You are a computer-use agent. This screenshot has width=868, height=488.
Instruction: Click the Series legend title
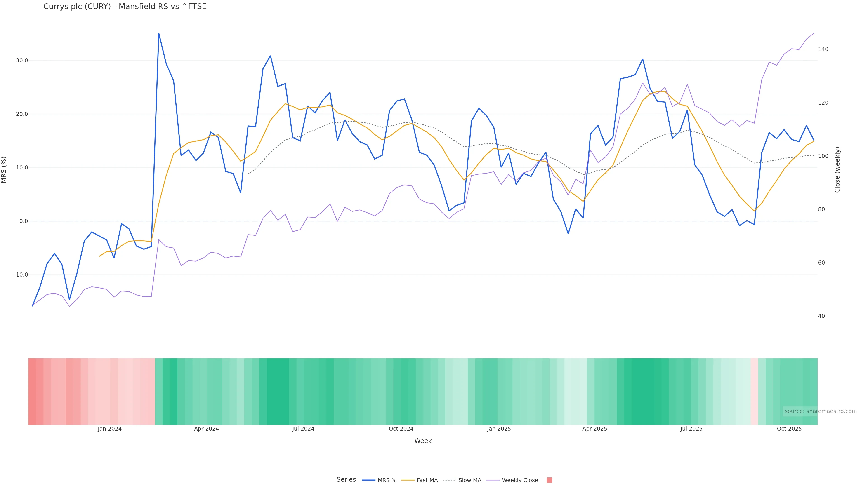pos(346,480)
